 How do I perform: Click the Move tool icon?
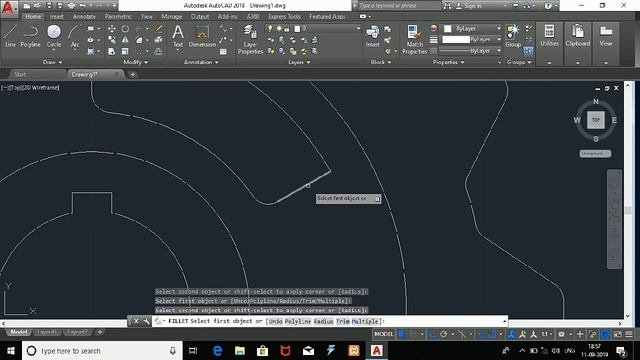(x=111, y=29)
